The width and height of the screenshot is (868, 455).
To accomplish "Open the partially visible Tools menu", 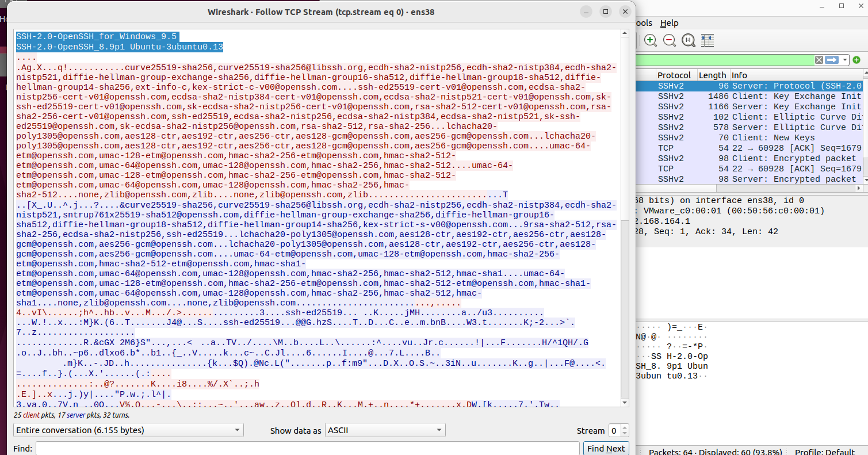I will [x=644, y=23].
